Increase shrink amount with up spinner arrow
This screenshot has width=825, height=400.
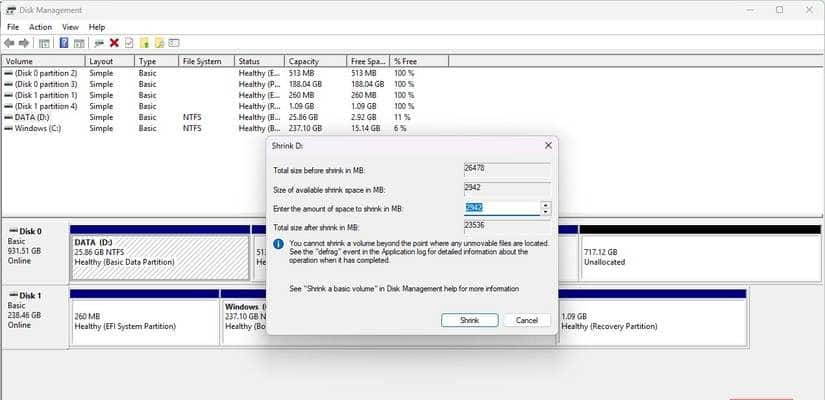tap(546, 205)
